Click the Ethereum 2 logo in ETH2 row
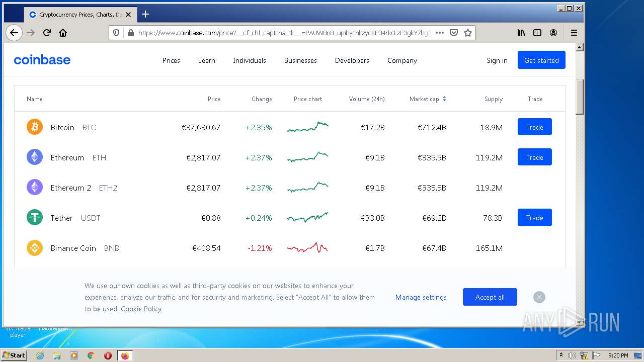Viewport: 644px width, 362px height. [x=35, y=188]
